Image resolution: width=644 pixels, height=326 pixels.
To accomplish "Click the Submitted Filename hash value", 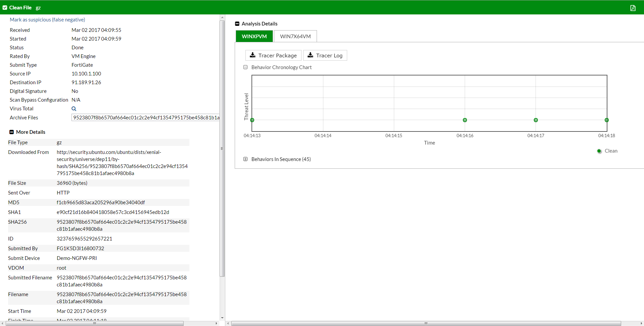I will coord(122,281).
